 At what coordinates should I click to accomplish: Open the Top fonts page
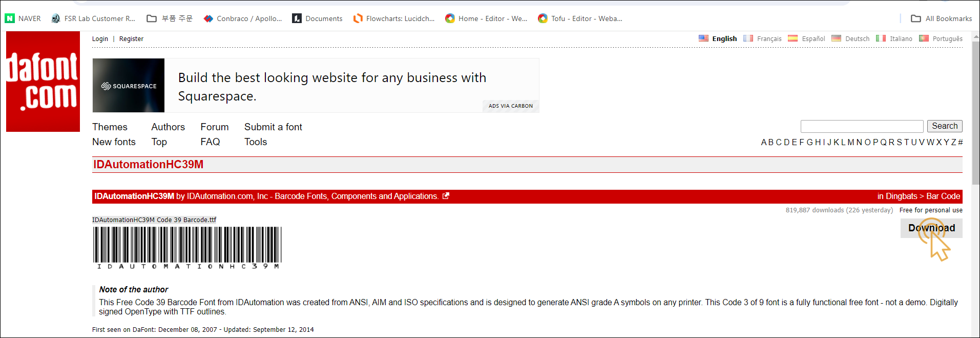point(159,142)
